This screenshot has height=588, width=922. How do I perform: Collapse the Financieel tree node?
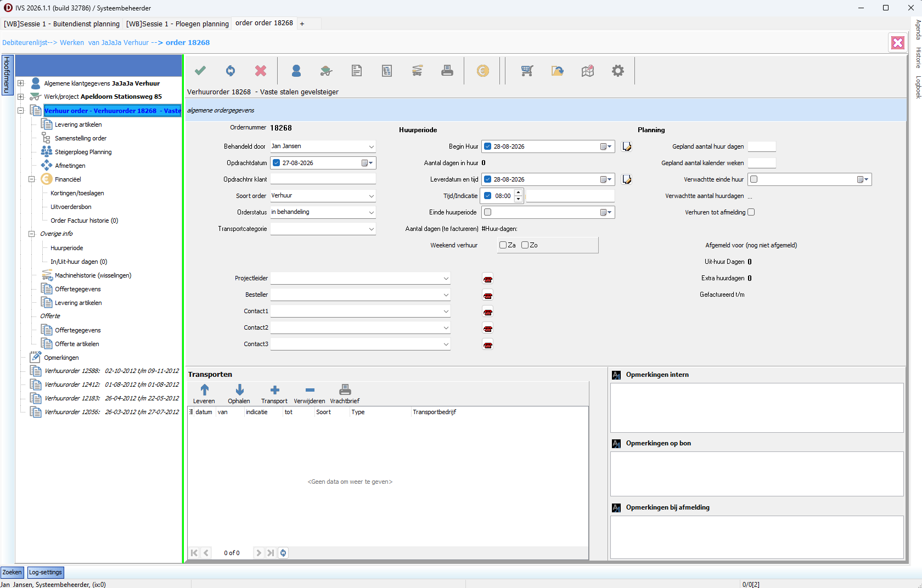click(x=32, y=179)
